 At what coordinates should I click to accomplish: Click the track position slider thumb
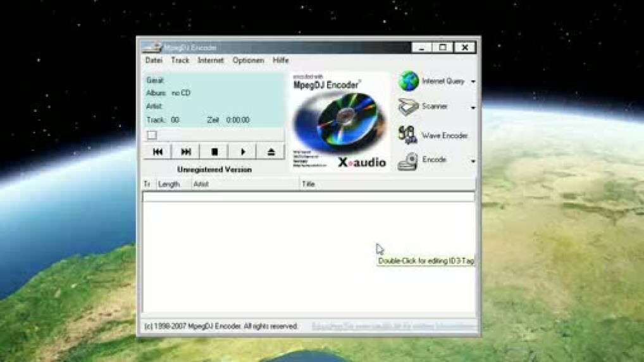pos(152,135)
